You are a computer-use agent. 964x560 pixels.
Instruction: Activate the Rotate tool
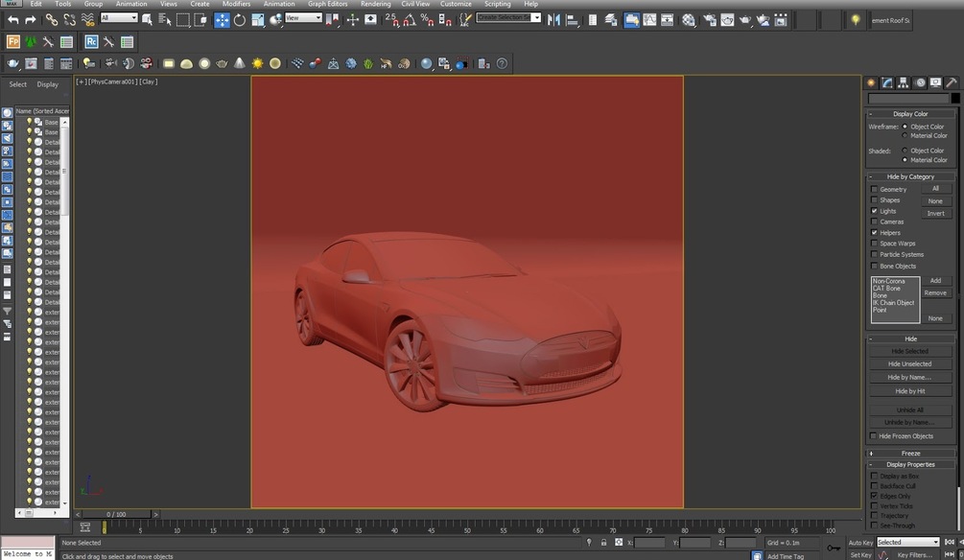(240, 19)
